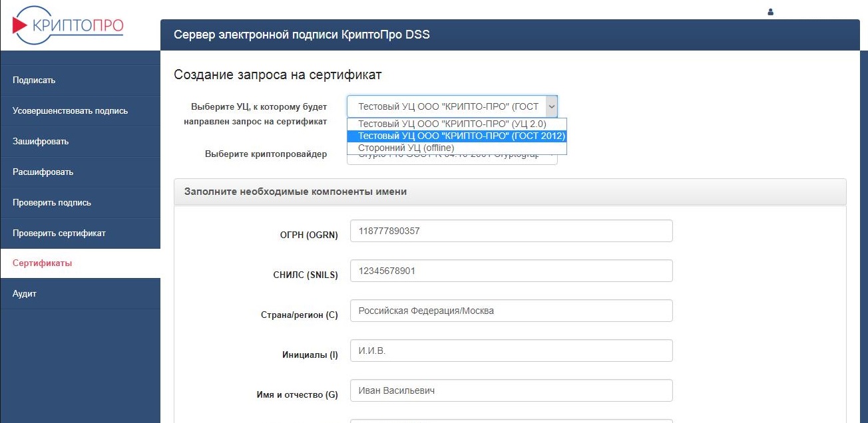The width and height of the screenshot is (868, 423).
Task: Pick the Сторонний УЦ (offline) option
Action: 406,148
